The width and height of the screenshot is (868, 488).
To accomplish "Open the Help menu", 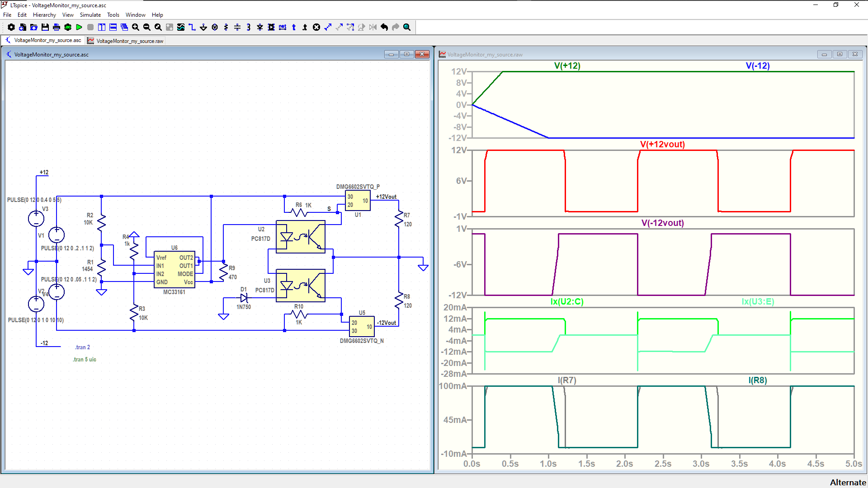I will click(x=157, y=15).
